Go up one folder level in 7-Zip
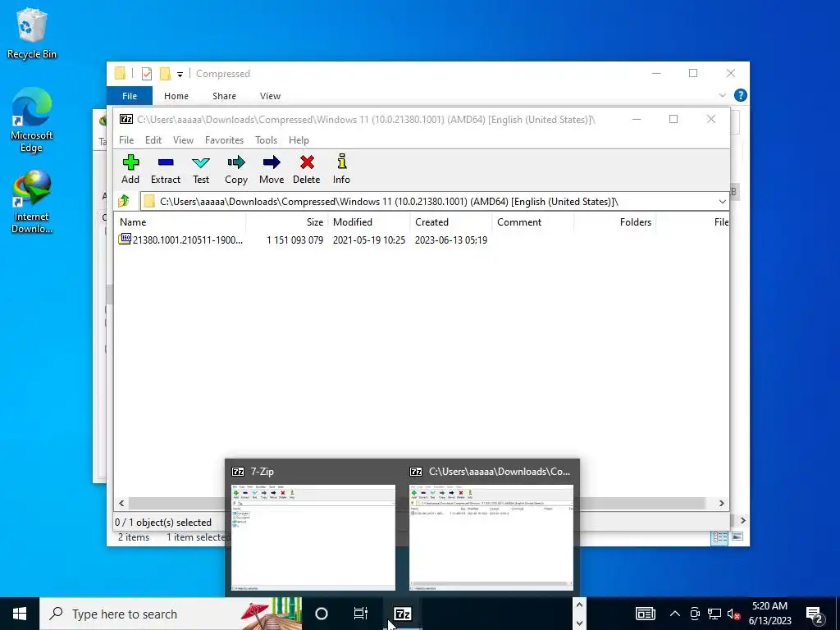 124,202
